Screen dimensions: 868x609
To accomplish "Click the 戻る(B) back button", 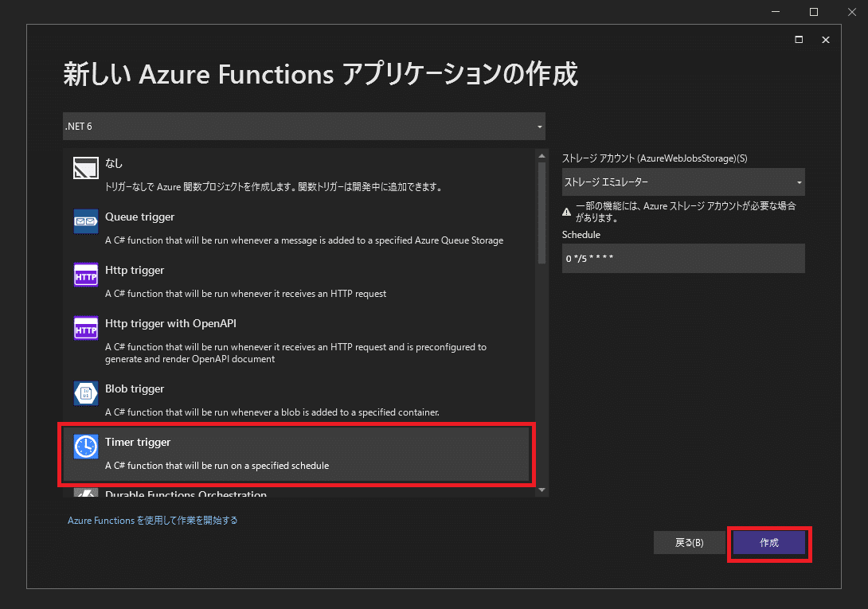I will (x=689, y=543).
